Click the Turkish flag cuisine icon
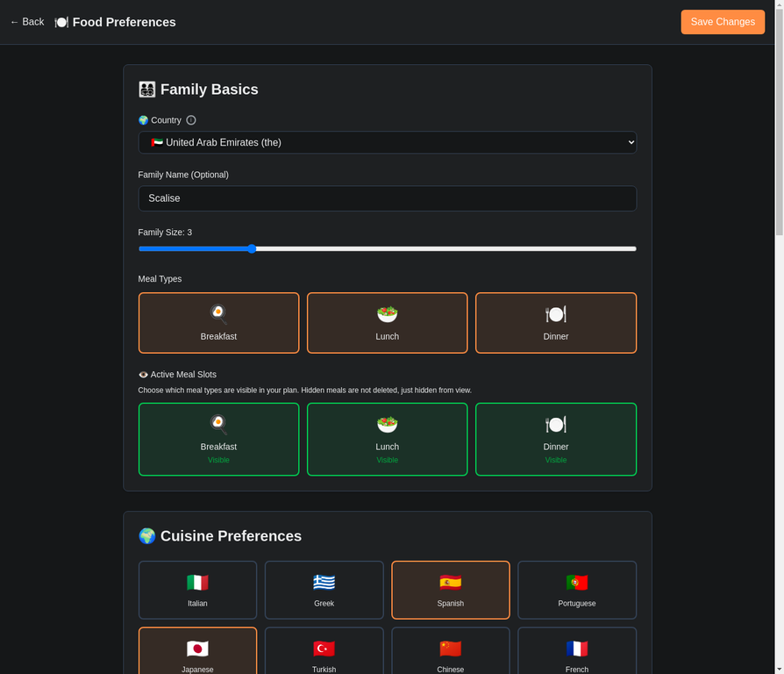This screenshot has width=784, height=674. tap(324, 647)
